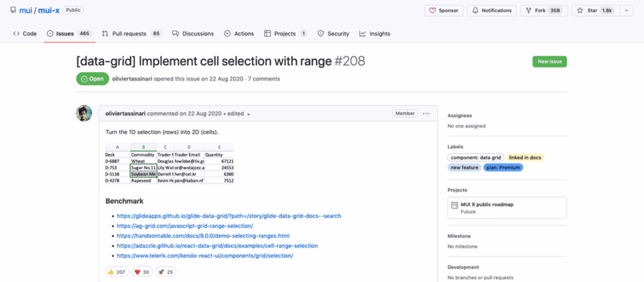Expand the comment edited history dropdown
Image resolution: width=644 pixels, height=282 pixels.
pyautogui.click(x=249, y=114)
